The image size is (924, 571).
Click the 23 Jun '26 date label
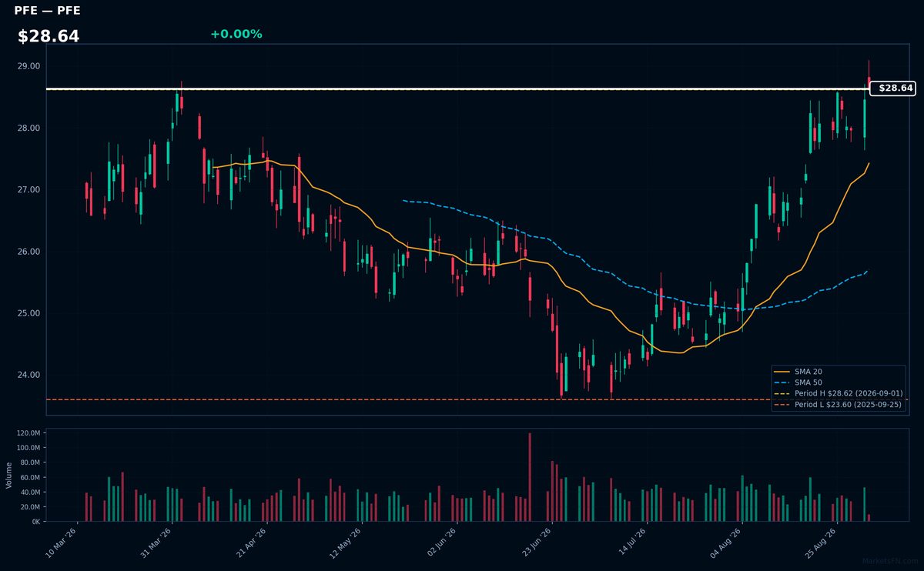pos(536,543)
